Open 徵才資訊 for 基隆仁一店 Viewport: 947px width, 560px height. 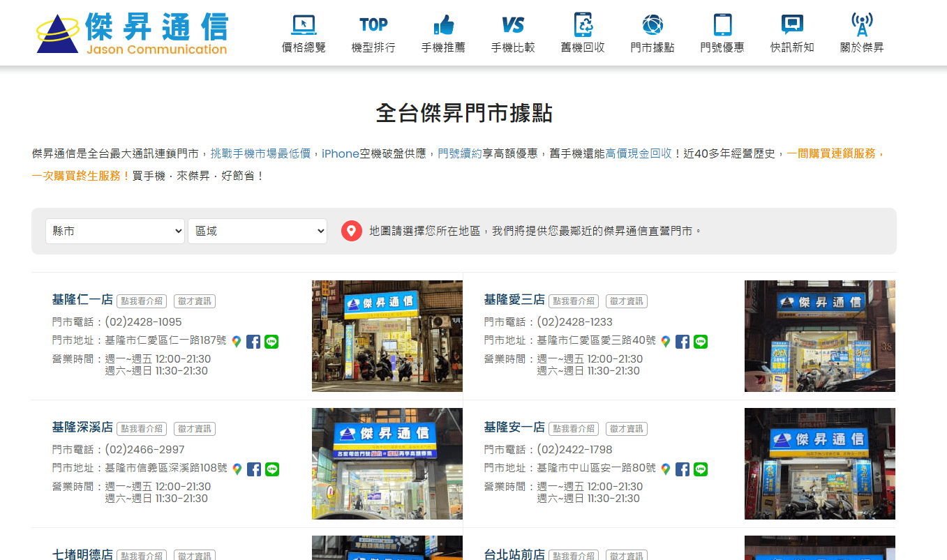pyautogui.click(x=194, y=301)
